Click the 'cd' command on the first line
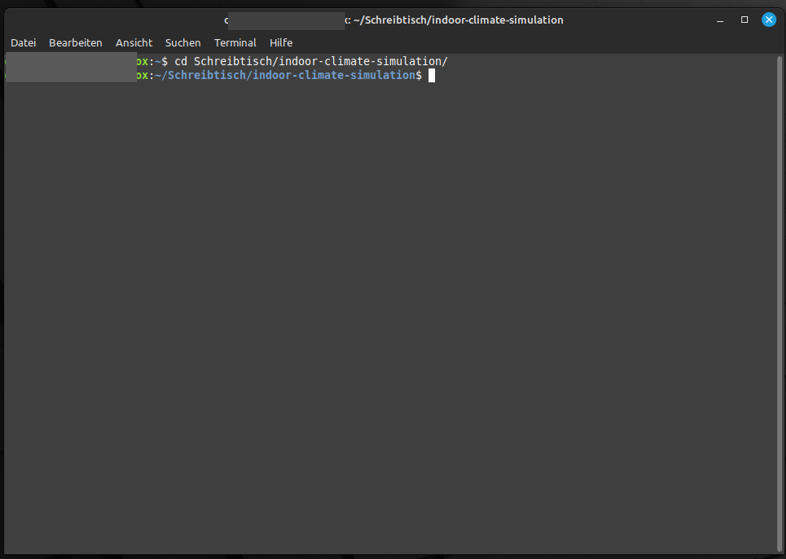The image size is (786, 559). click(181, 62)
